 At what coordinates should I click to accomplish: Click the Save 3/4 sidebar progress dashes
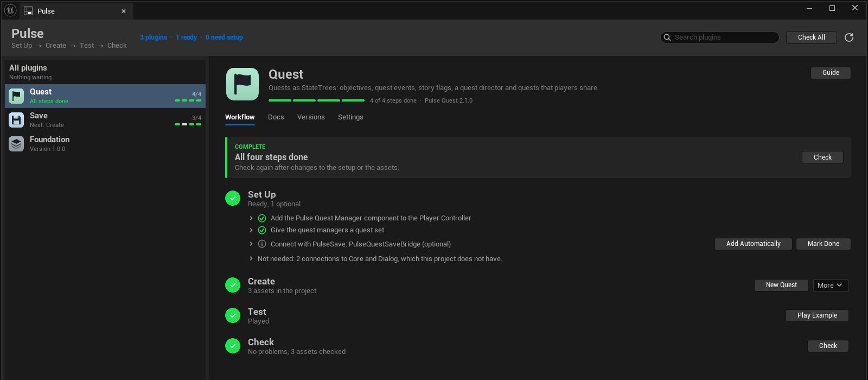click(x=188, y=124)
